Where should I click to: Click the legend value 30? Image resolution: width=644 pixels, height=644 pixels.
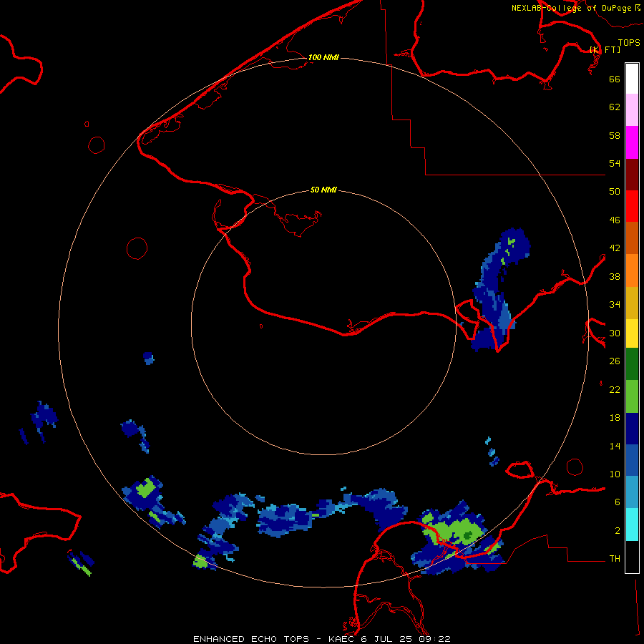point(615,333)
